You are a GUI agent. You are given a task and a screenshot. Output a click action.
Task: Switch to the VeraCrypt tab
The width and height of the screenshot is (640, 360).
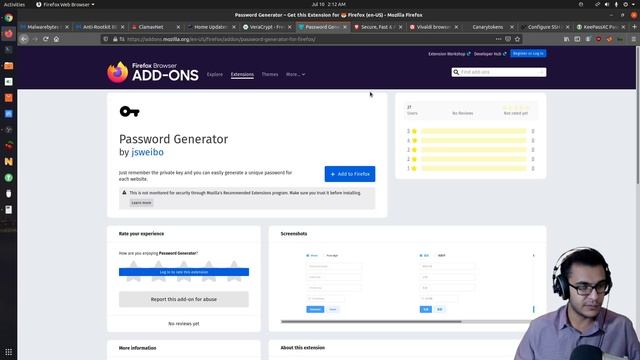[266, 27]
